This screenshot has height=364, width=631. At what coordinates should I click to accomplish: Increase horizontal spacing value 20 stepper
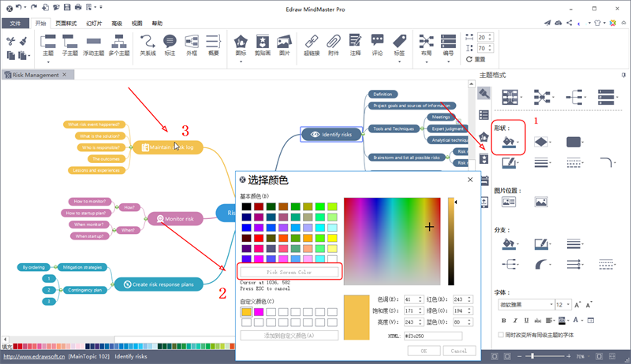(490, 35)
